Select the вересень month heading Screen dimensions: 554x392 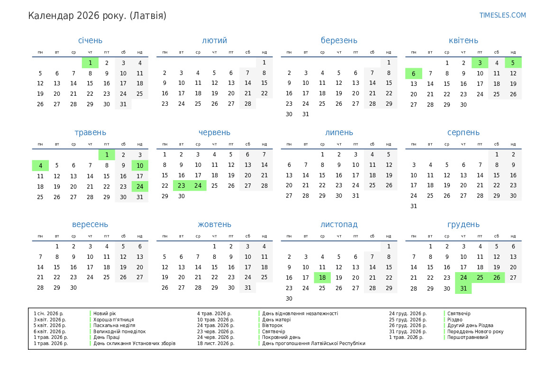[90, 225]
